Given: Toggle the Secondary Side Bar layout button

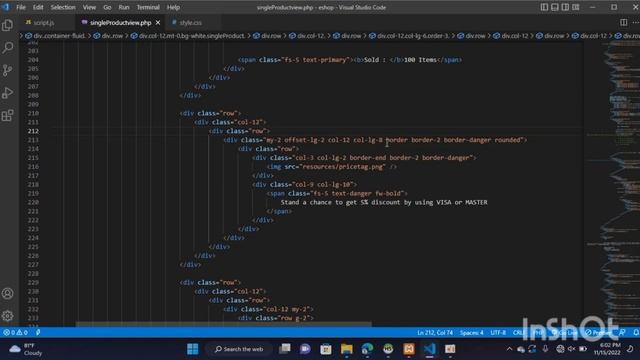Looking at the screenshot, I should click(x=565, y=7).
